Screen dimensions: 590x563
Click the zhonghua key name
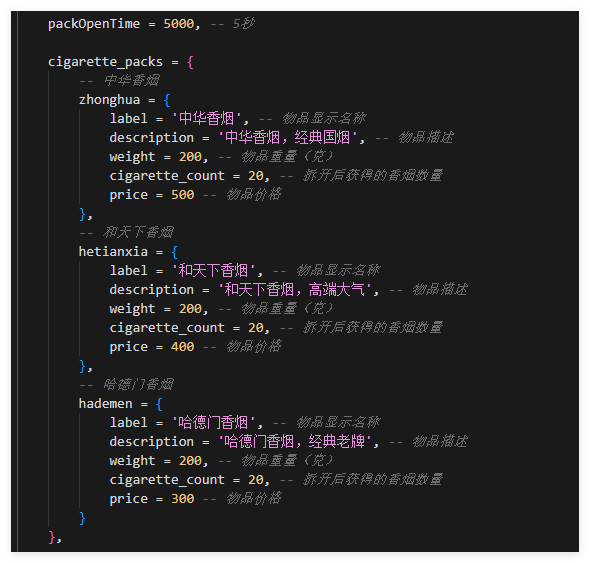[109, 100]
